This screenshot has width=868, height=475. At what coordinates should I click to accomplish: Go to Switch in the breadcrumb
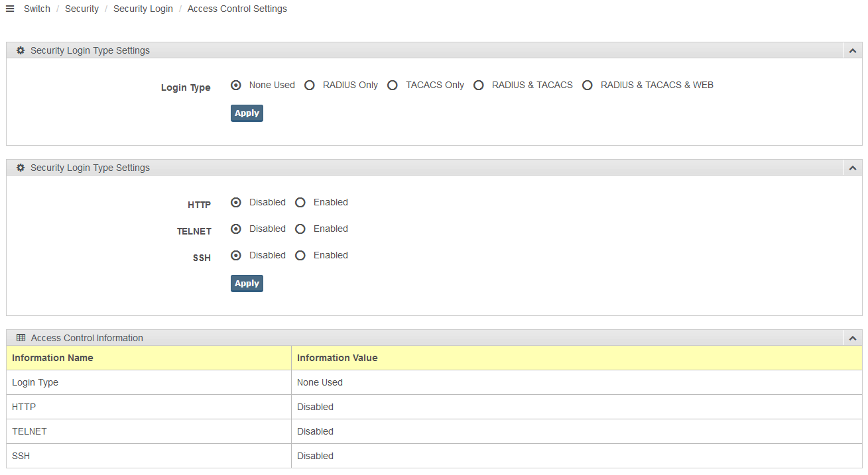click(x=37, y=9)
